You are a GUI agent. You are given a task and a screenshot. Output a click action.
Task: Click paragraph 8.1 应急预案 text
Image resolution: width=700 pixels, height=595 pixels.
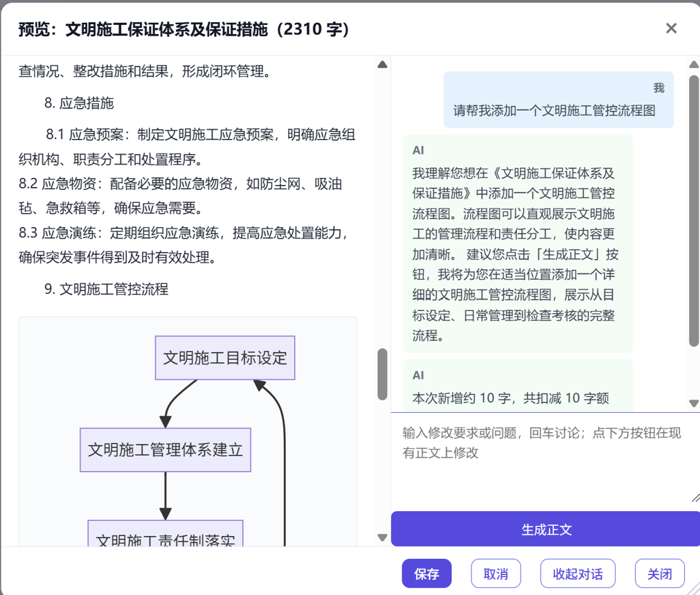tap(188, 147)
